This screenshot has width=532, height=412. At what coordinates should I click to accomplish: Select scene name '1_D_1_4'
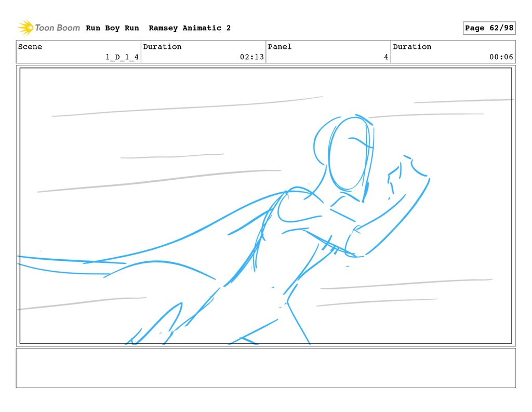(x=122, y=57)
